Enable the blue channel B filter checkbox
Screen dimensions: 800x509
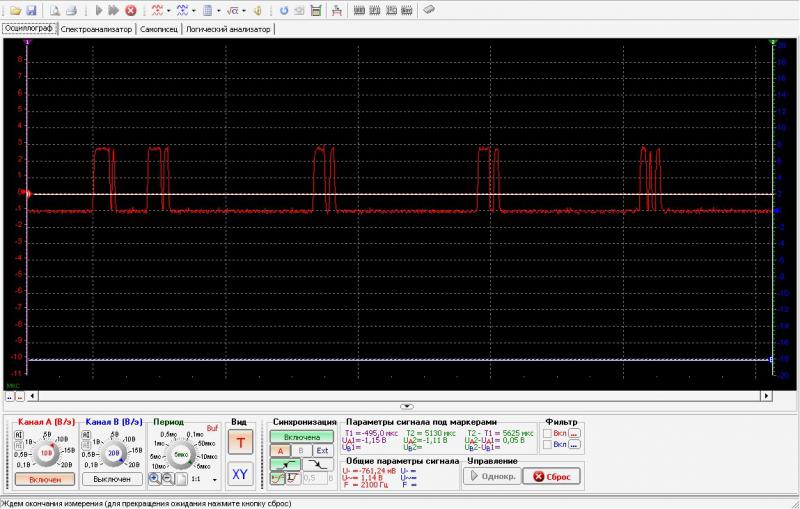click(547, 446)
